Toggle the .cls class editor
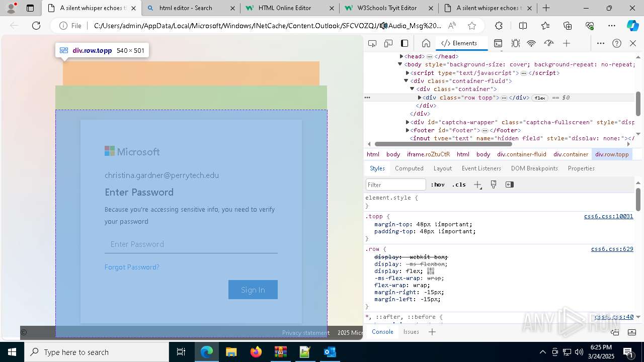Viewport: 644px width, 362px height. tap(459, 185)
